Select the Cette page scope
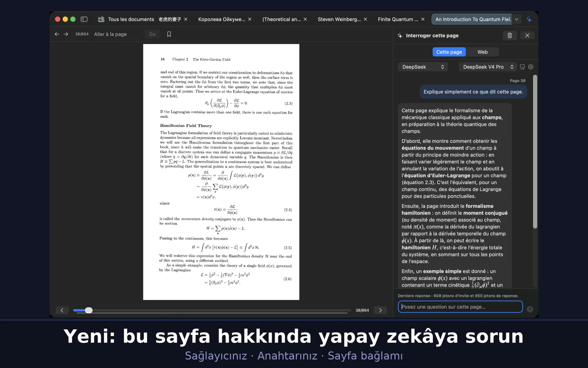This screenshot has width=588, height=368. pos(449,52)
